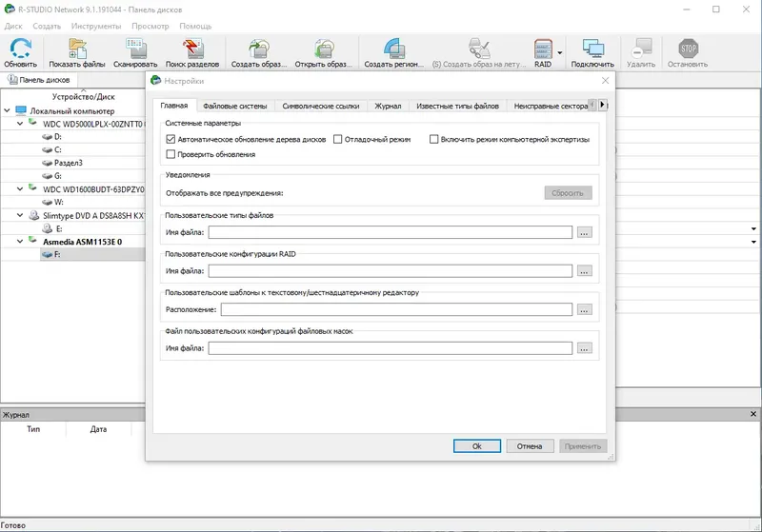
Task: Click the Дата column header in log
Action: pos(98,429)
